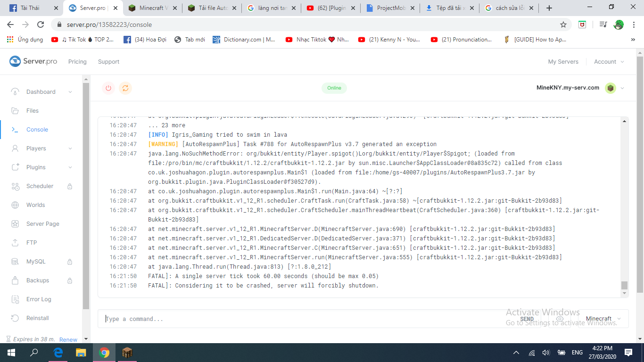Open Backups in the sidebar
Image resolution: width=644 pixels, height=362 pixels.
(x=38, y=280)
